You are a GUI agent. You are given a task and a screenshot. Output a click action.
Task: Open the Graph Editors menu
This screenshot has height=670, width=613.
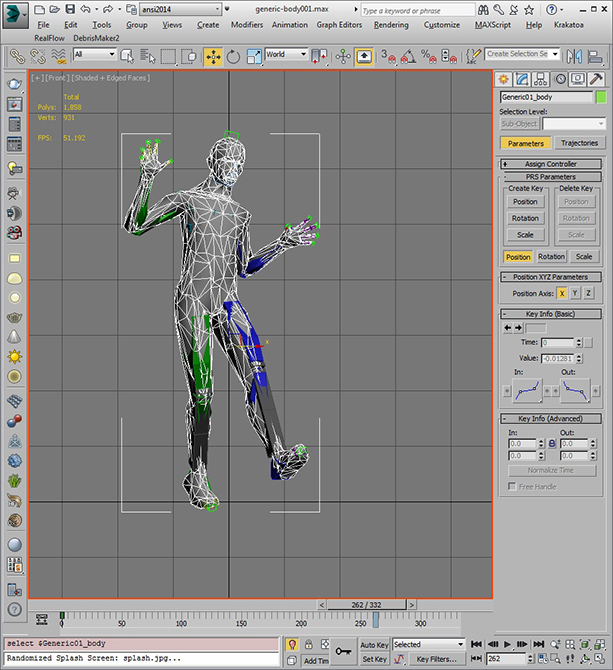coord(340,24)
